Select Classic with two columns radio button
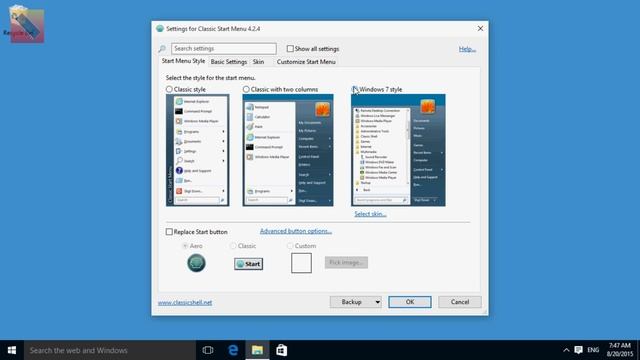Viewport: 640px width, 360px height. (x=246, y=89)
